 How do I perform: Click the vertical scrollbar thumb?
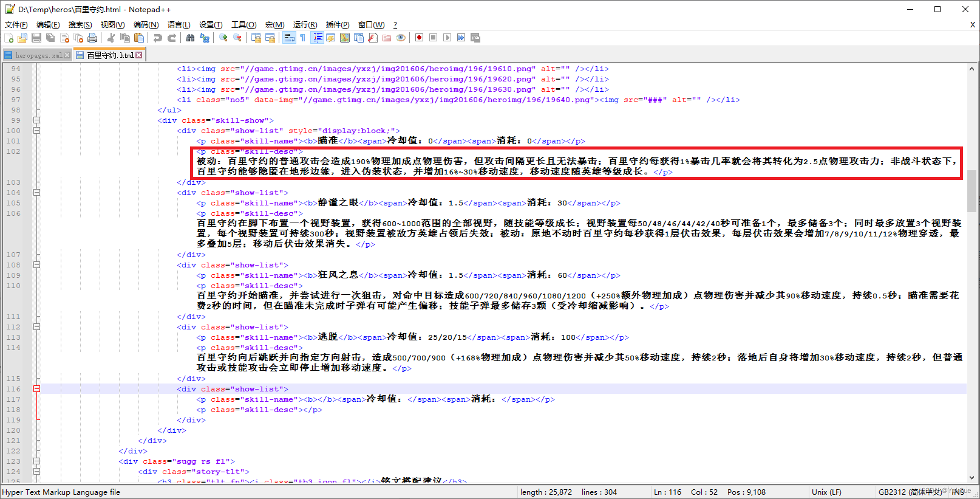[x=972, y=190]
